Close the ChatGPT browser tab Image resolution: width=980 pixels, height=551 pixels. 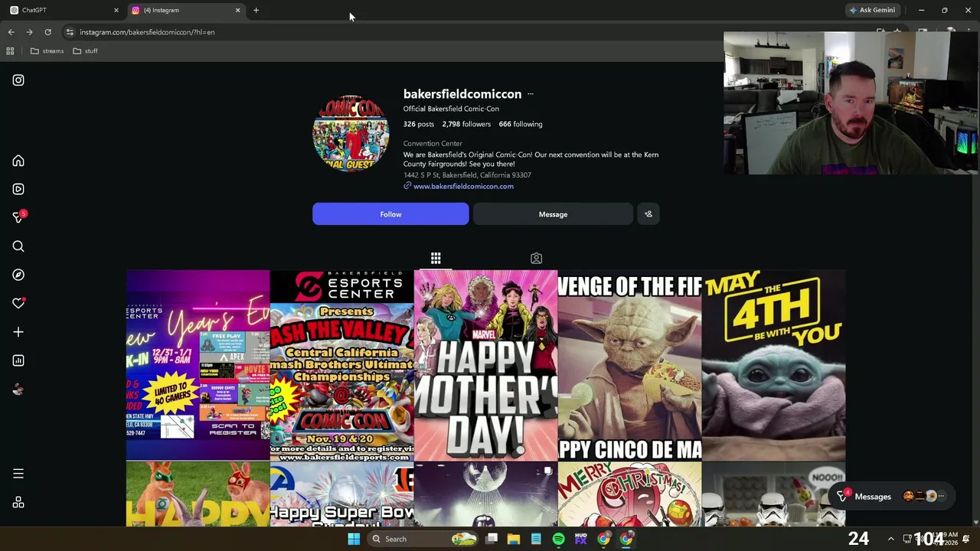[116, 10]
